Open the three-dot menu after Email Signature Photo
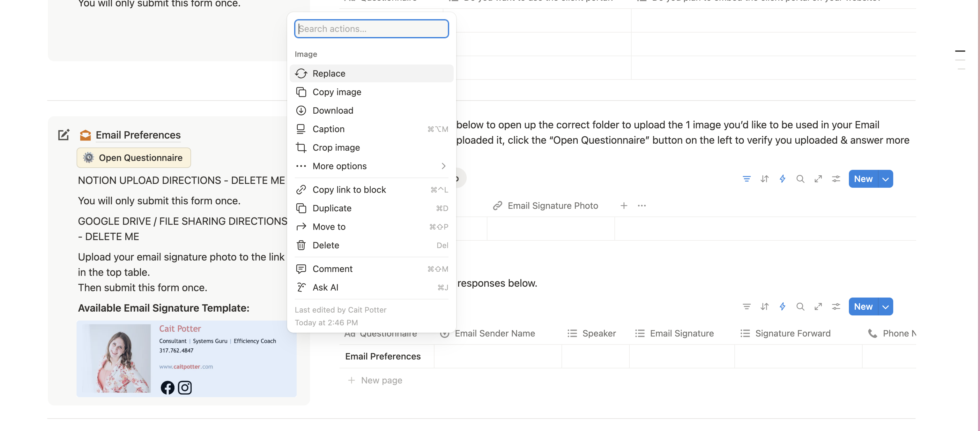The height and width of the screenshot is (431, 980). (642, 206)
